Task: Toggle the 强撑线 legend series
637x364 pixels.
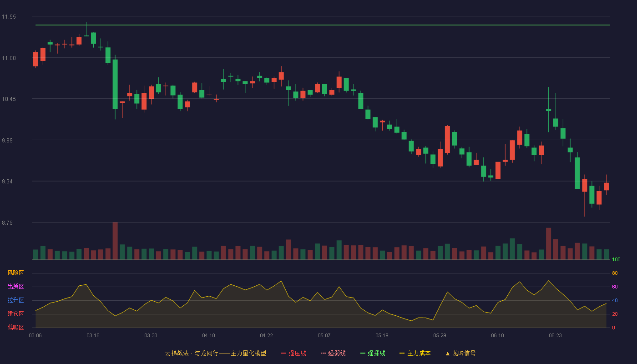Action: [373, 353]
